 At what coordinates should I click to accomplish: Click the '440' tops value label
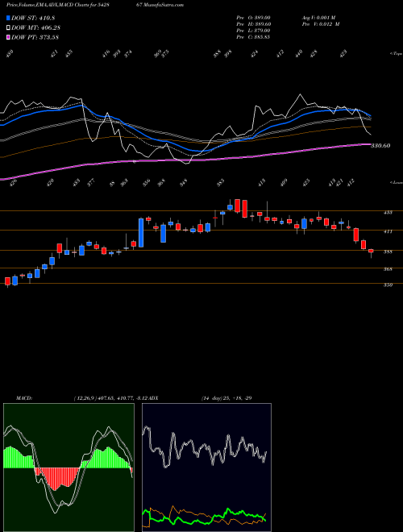pyautogui.click(x=298, y=54)
